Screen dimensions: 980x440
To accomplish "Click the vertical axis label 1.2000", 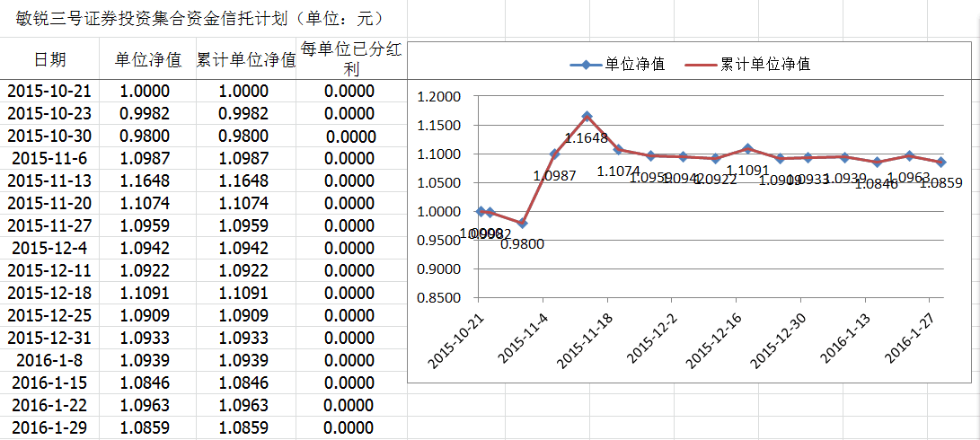I will (x=439, y=97).
